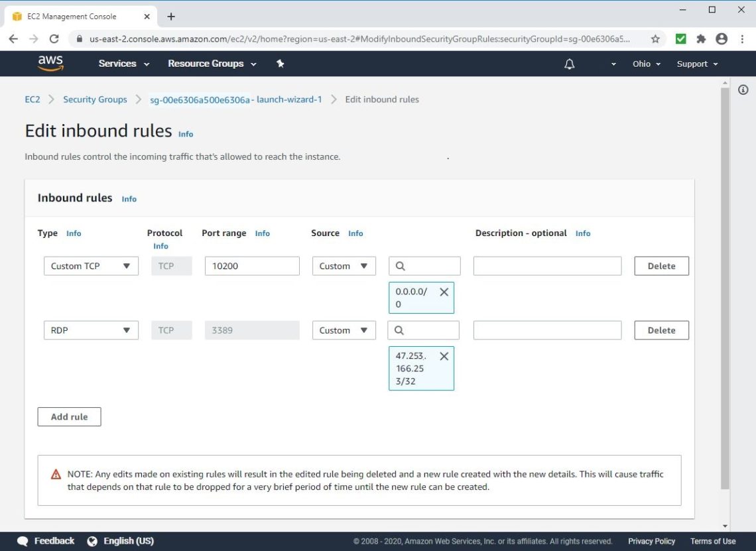Click the globe language icon
This screenshot has height=551, width=756.
click(x=92, y=541)
